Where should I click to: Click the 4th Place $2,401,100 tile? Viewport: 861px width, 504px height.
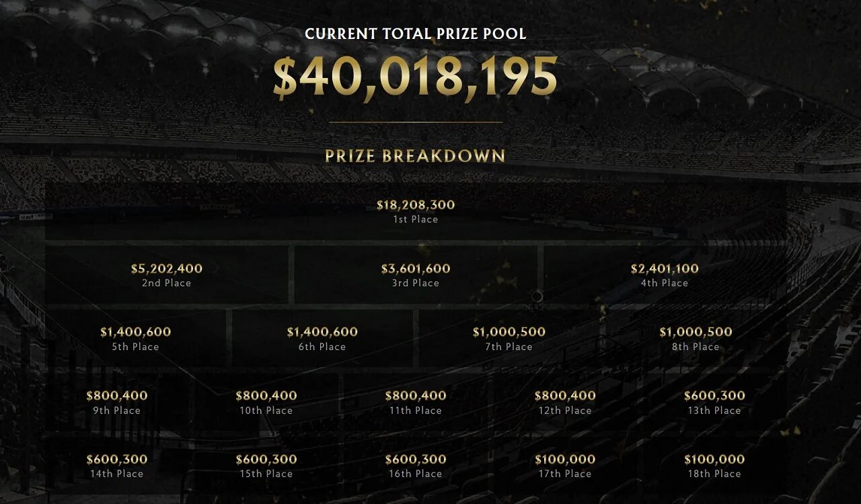pyautogui.click(x=665, y=275)
